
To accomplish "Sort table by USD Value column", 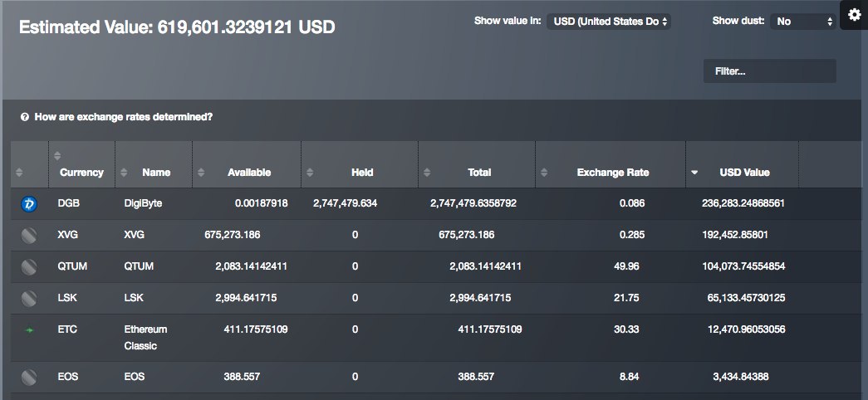I will click(x=742, y=164).
